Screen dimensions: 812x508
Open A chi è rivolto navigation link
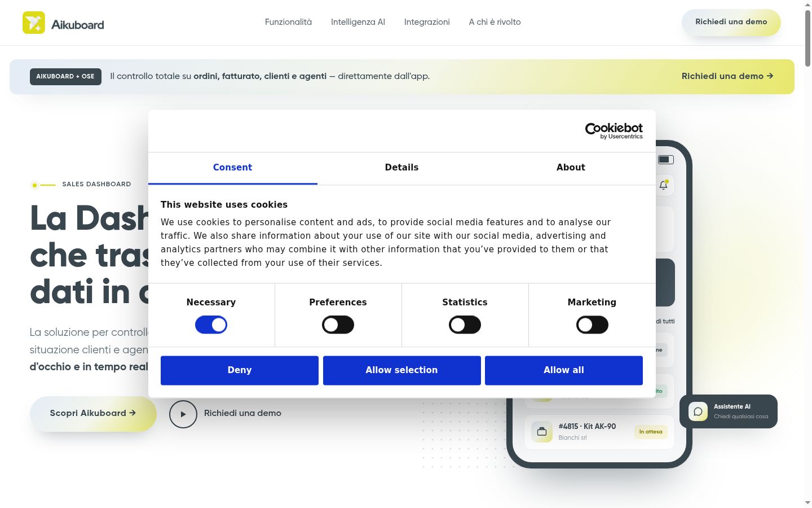(x=495, y=22)
